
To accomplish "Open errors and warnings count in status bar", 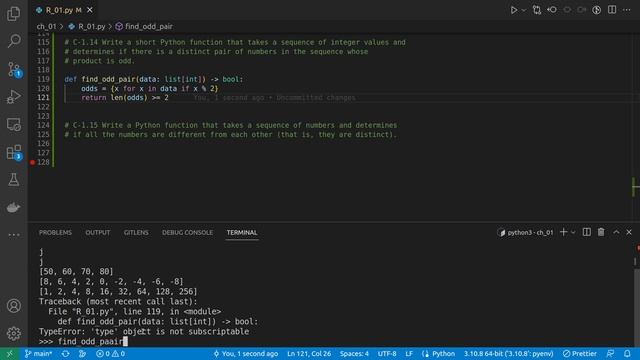I will click(x=110, y=354).
